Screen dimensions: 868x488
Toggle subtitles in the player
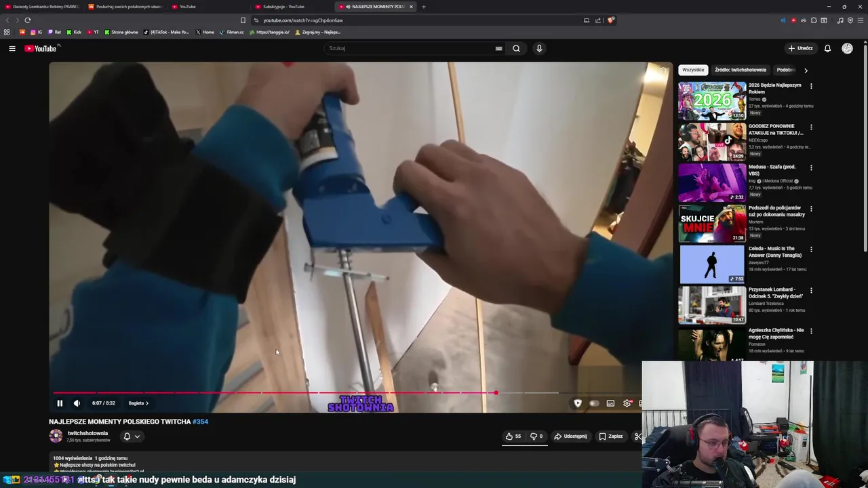pyautogui.click(x=610, y=403)
